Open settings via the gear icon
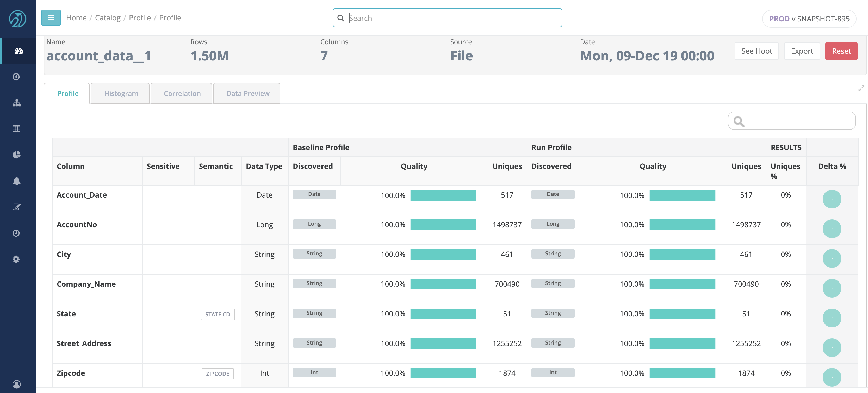The height and width of the screenshot is (393, 868). pos(16,259)
